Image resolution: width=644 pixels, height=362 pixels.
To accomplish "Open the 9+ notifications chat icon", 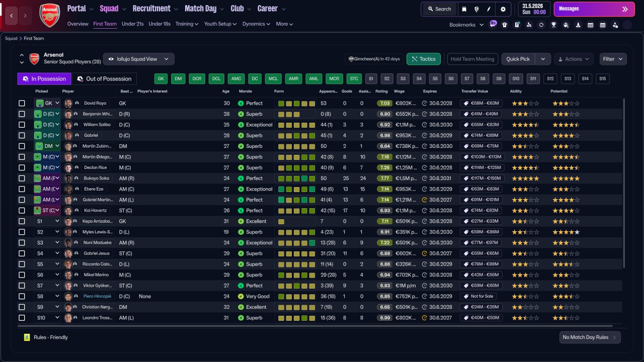I will [x=493, y=24].
